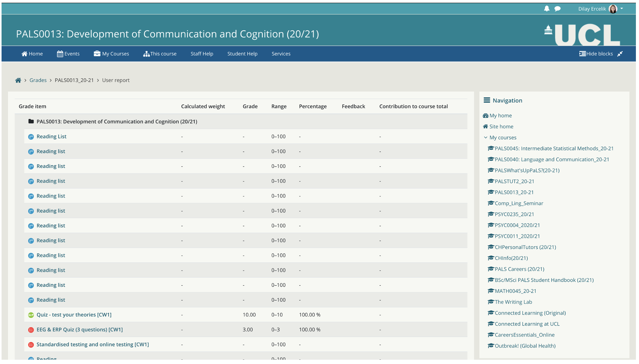Open the Comp_Ling_Seminar course
The height and width of the screenshot is (364, 639).
[x=519, y=203]
